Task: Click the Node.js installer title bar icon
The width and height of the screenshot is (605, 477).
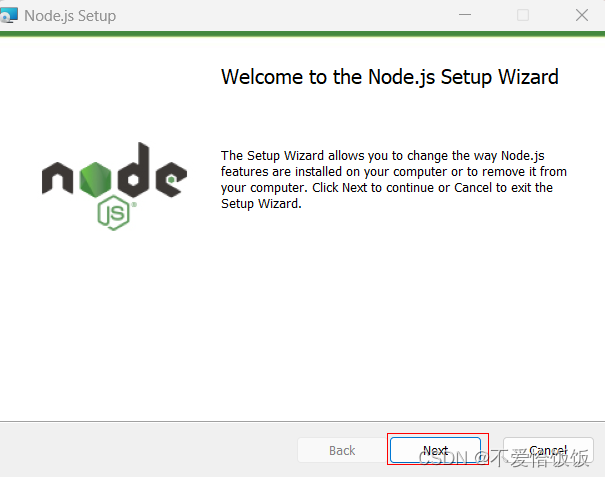Action: tap(8, 15)
